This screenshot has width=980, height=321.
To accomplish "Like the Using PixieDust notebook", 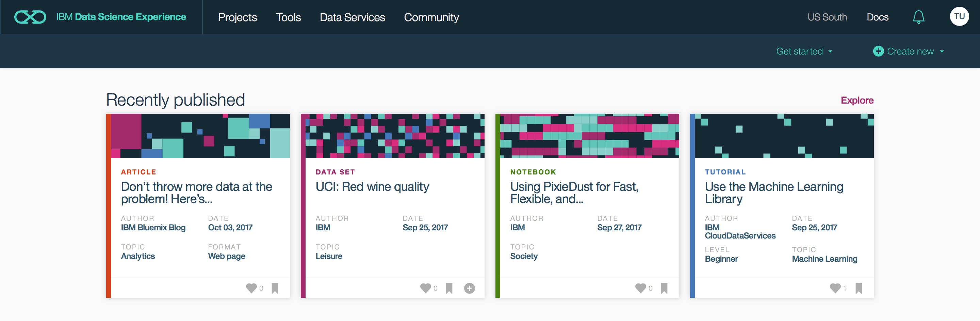I will 641,288.
